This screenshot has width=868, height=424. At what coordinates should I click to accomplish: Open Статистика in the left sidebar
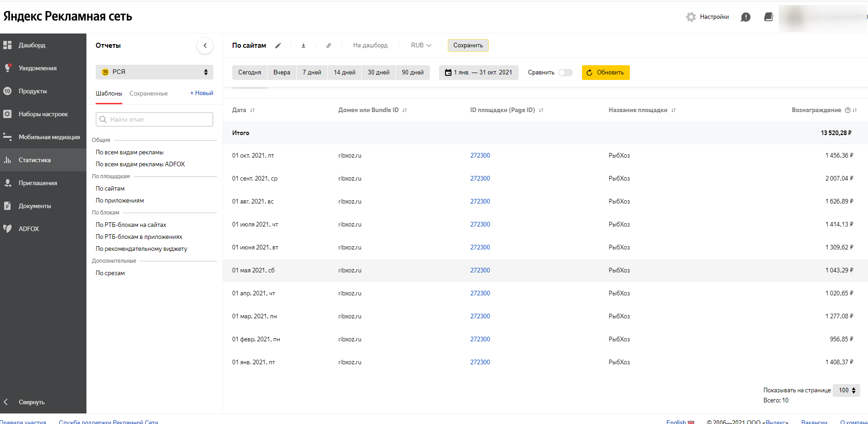click(x=34, y=160)
